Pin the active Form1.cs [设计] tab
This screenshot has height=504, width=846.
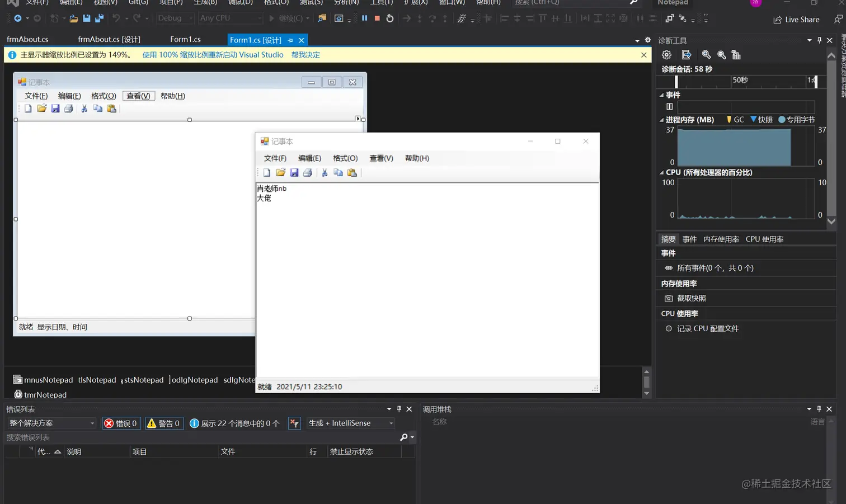290,40
